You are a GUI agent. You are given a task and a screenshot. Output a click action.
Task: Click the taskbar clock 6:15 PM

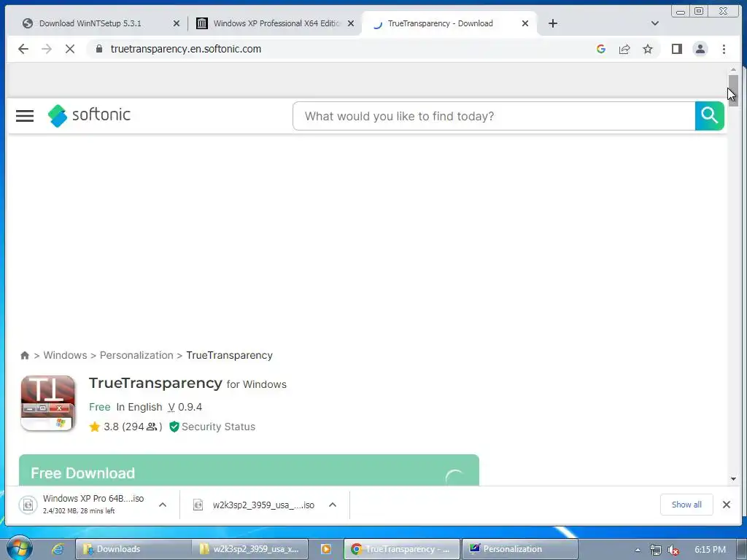pos(710,550)
